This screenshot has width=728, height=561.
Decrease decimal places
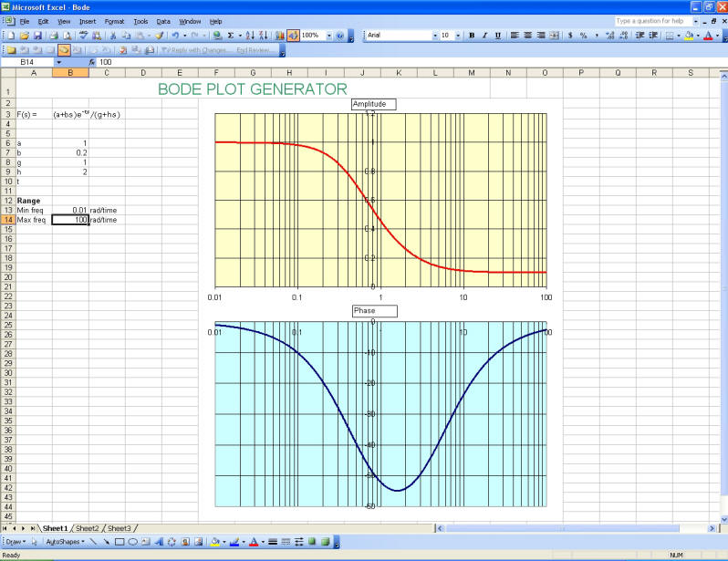tap(623, 36)
